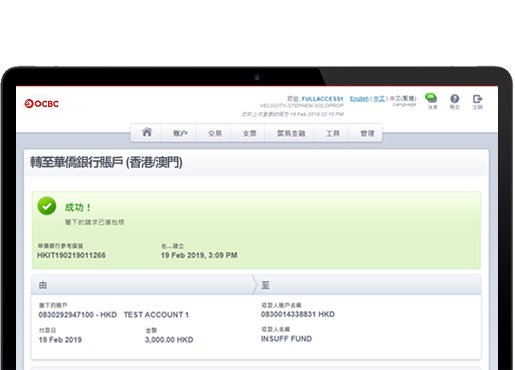Open the 支票 cheques menu

point(249,133)
